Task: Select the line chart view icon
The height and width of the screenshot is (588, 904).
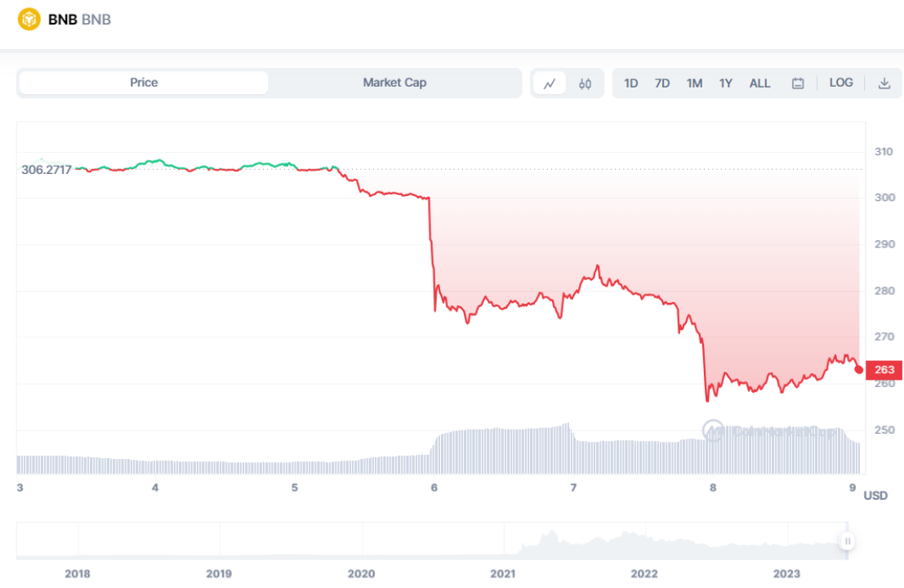Action: [x=550, y=82]
